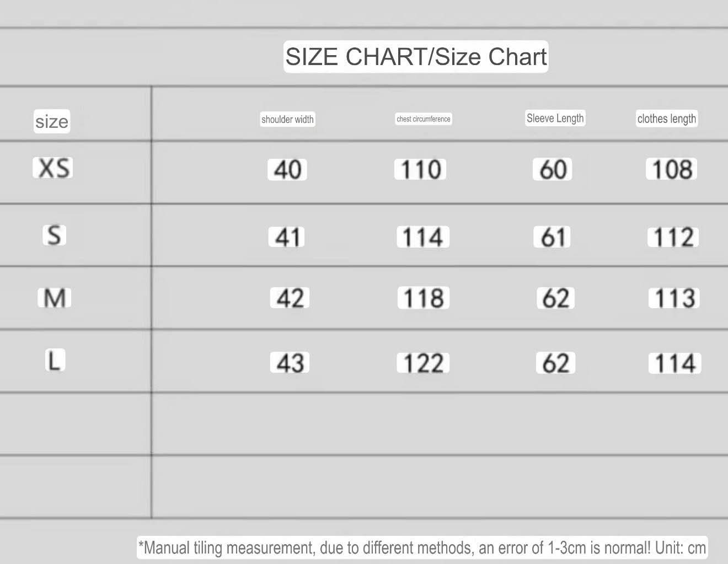Click the clothes length column header

667,119
